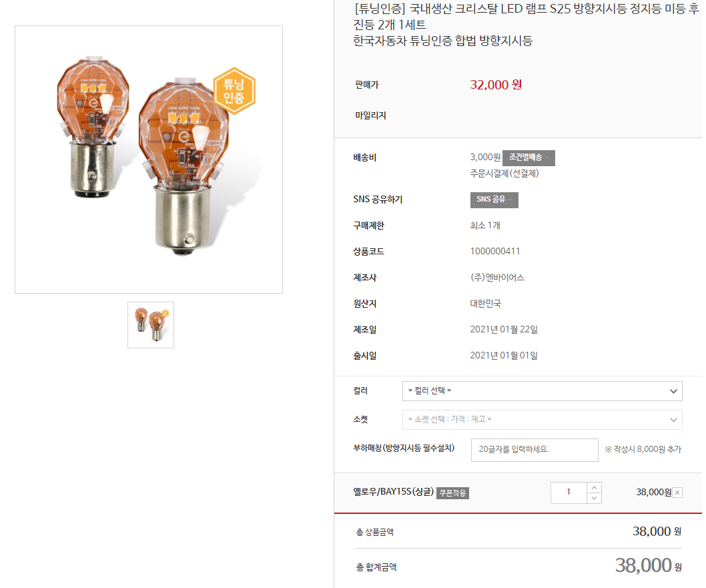Remove the 옐로우/BAY15S option with the X icon
The width and height of the screenshot is (706, 588).
(677, 493)
